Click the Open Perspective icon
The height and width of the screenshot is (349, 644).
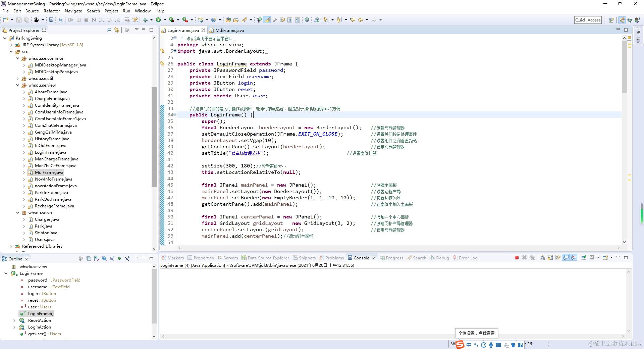(x=611, y=20)
